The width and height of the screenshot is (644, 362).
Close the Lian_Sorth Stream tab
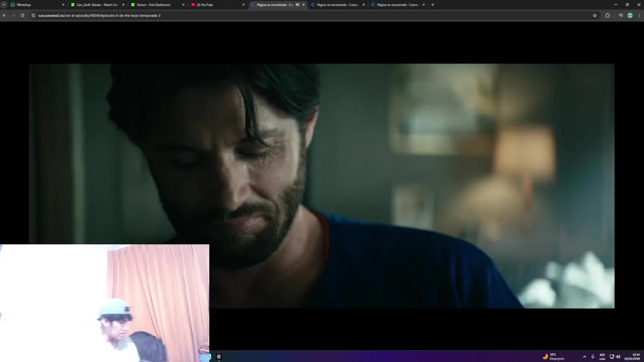pos(123,5)
